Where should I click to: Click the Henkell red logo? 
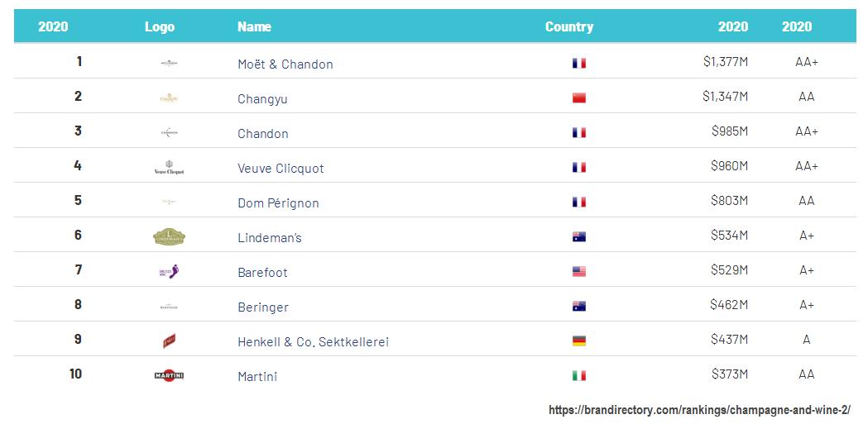[x=169, y=341]
